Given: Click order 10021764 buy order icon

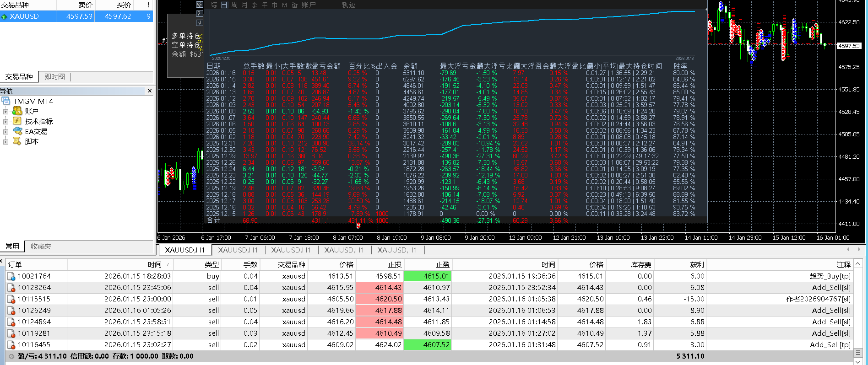Looking at the screenshot, I should pos(11,276).
